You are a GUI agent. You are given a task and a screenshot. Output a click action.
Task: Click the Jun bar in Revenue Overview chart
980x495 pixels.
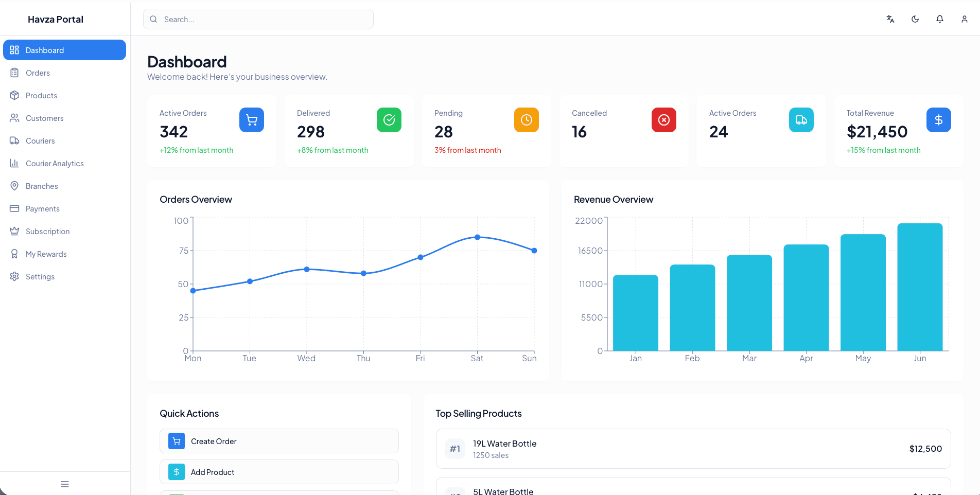click(x=920, y=286)
